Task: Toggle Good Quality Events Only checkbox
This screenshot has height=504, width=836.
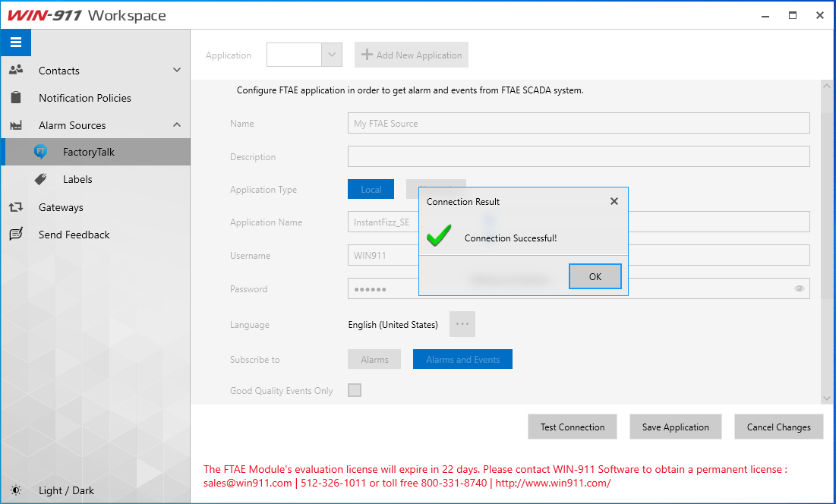Action: (x=355, y=390)
